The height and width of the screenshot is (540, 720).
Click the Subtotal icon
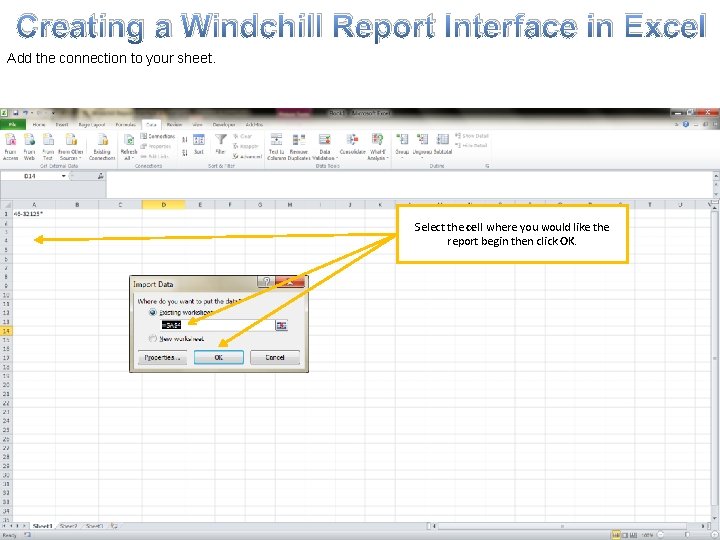pos(443,144)
